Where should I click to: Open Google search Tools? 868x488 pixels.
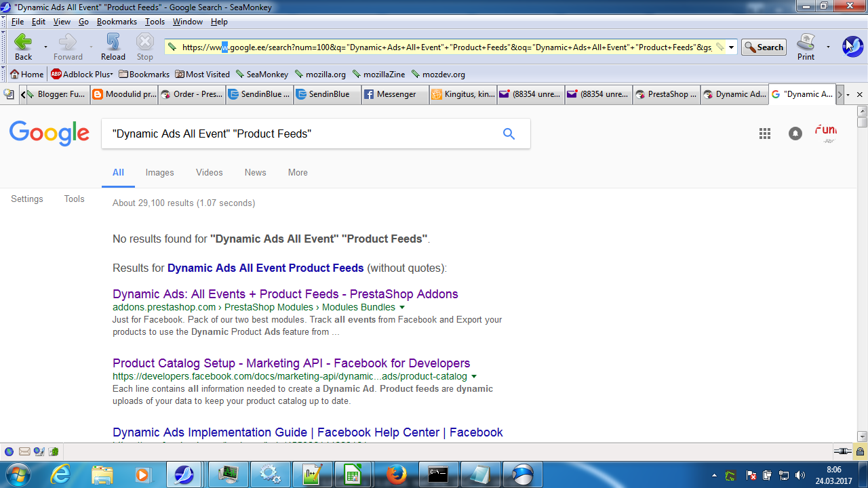(x=75, y=199)
